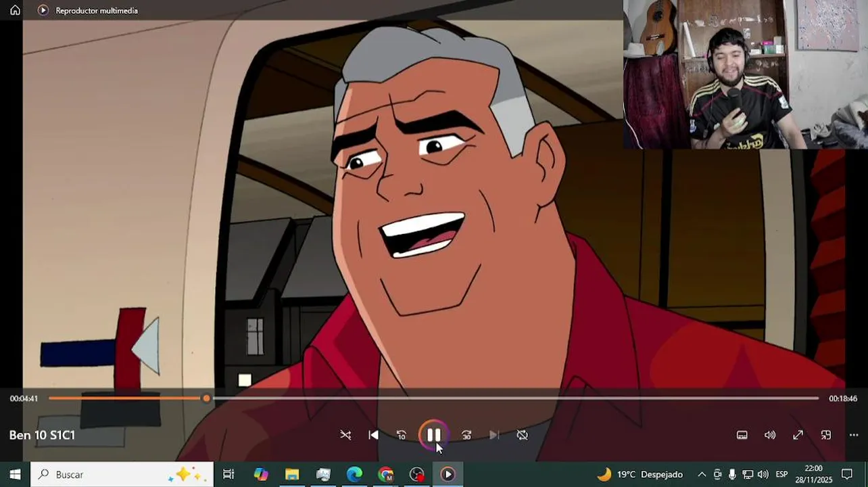This screenshot has height=487, width=868.
Task: Click the microphone tray icon
Action: [x=732, y=474]
